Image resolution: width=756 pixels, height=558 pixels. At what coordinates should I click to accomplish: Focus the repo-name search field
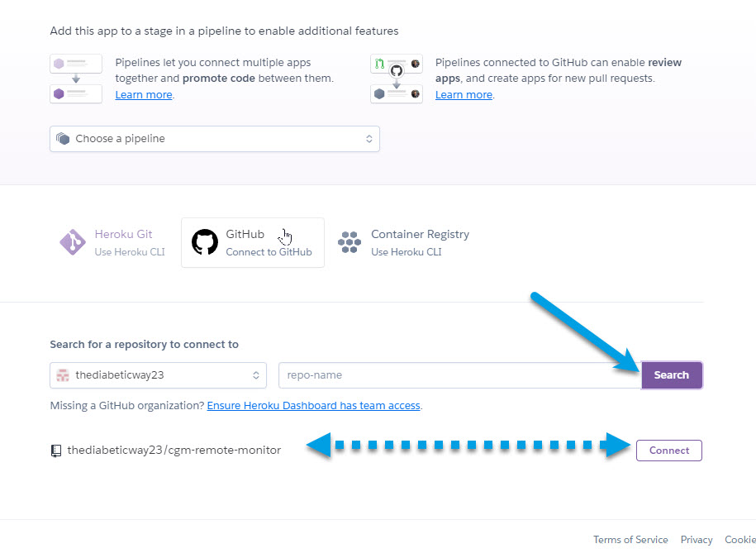459,375
